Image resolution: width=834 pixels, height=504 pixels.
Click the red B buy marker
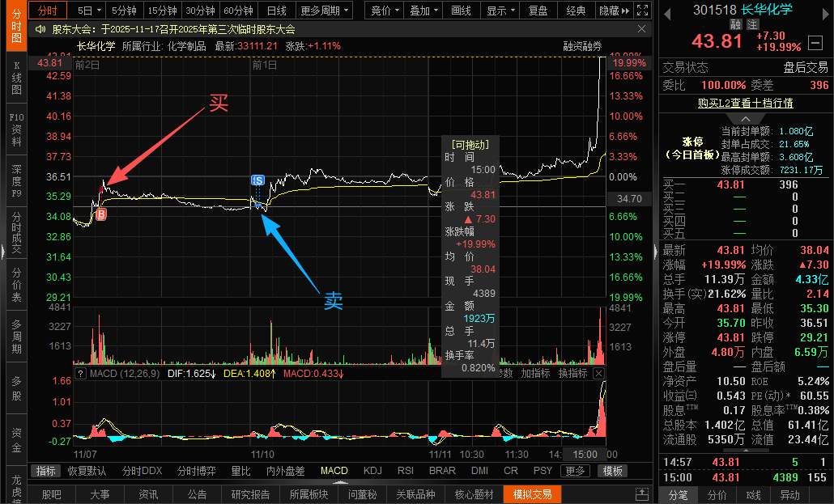101,214
